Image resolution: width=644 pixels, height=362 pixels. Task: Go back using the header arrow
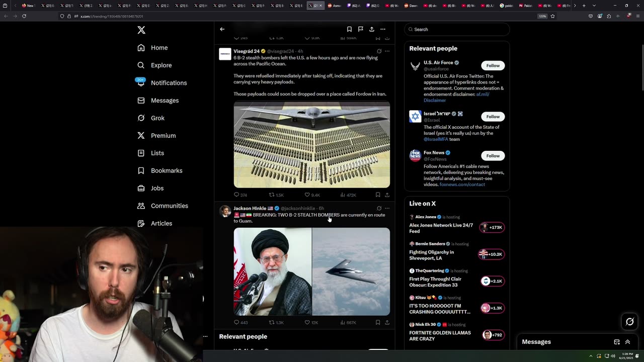(222, 29)
